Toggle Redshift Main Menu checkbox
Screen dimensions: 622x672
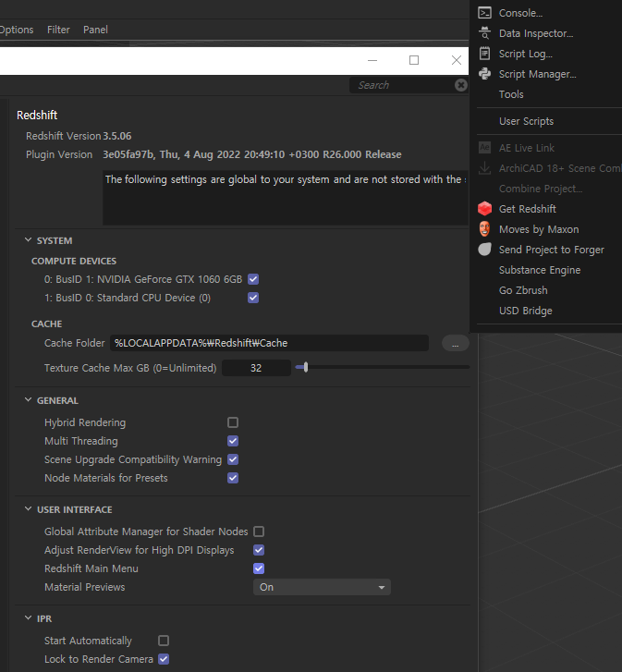click(x=259, y=568)
